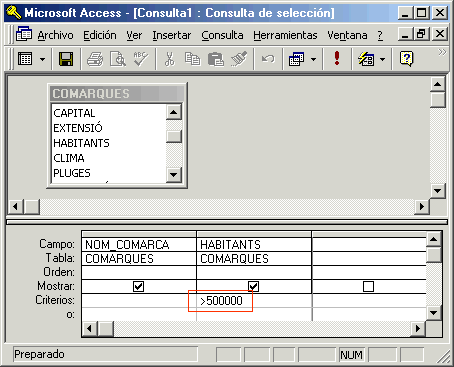The width and height of the screenshot is (454, 367).
Task: Click Orden cell under NOM_COMARCA
Action: tap(139, 272)
